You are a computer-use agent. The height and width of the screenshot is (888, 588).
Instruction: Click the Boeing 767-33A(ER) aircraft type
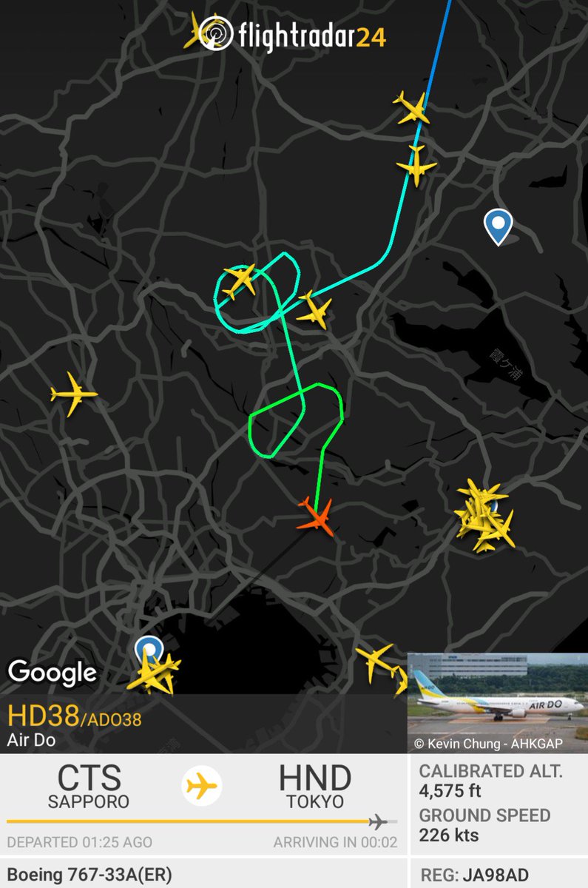click(89, 875)
